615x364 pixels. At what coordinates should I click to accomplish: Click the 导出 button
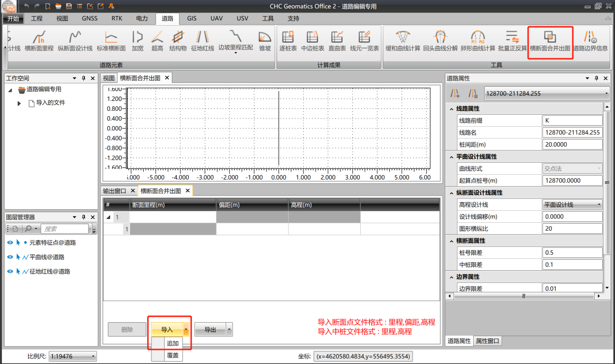click(210, 330)
